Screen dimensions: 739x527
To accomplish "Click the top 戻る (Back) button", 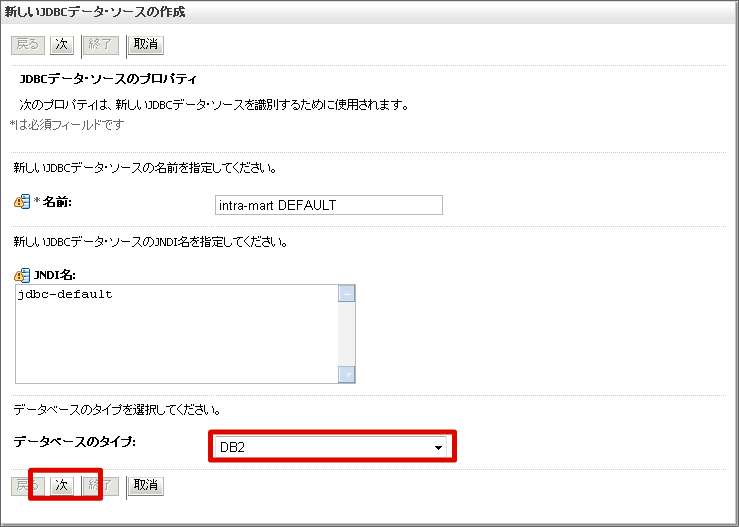I will 28,45.
